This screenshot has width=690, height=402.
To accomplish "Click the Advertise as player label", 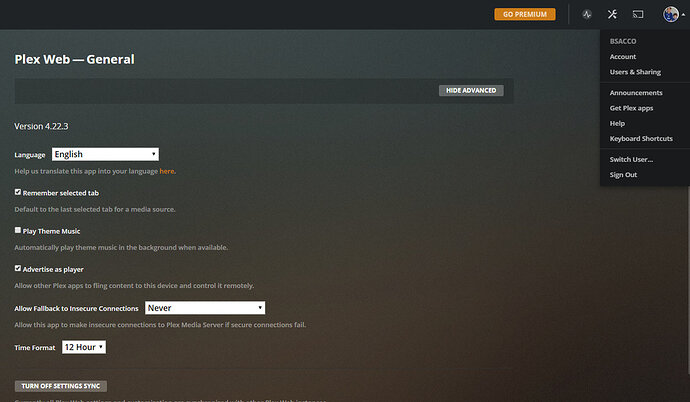I will tap(53, 270).
